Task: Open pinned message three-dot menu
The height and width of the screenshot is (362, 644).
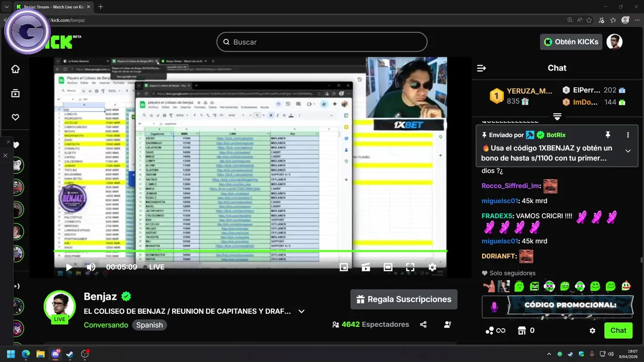Action: click(628, 135)
